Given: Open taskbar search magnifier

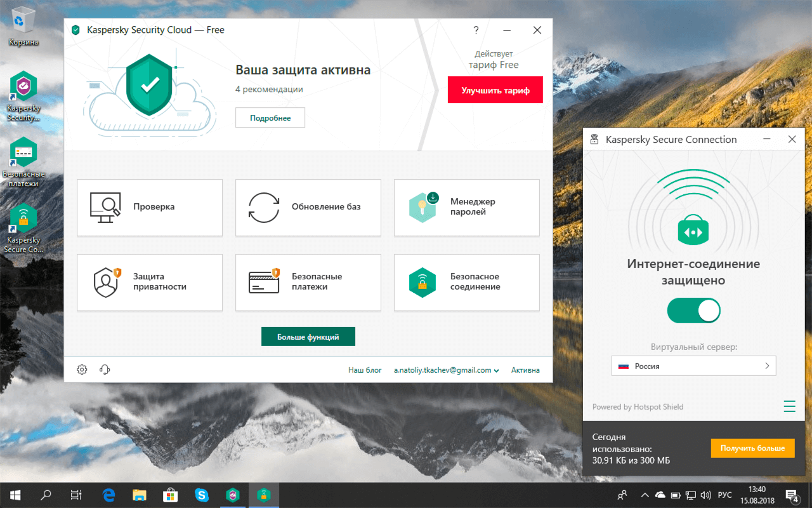Looking at the screenshot, I should pos(46,495).
